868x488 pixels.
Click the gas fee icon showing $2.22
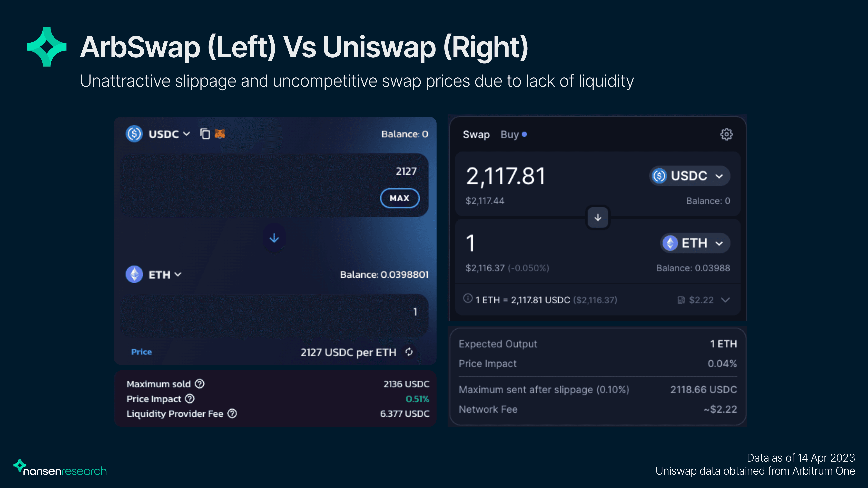pos(681,300)
